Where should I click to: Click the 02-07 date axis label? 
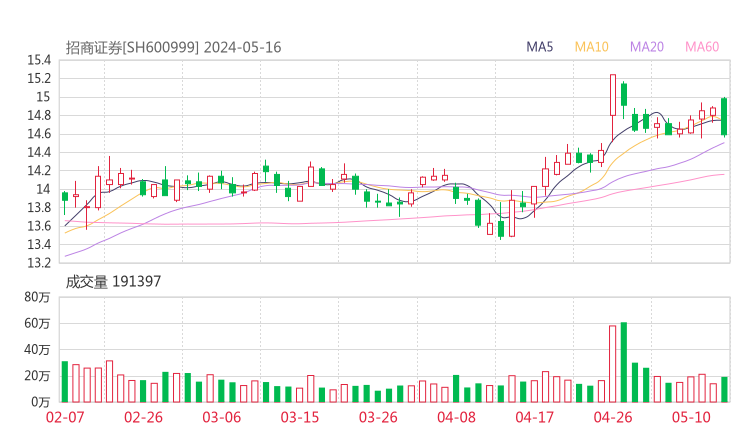[x=65, y=417]
